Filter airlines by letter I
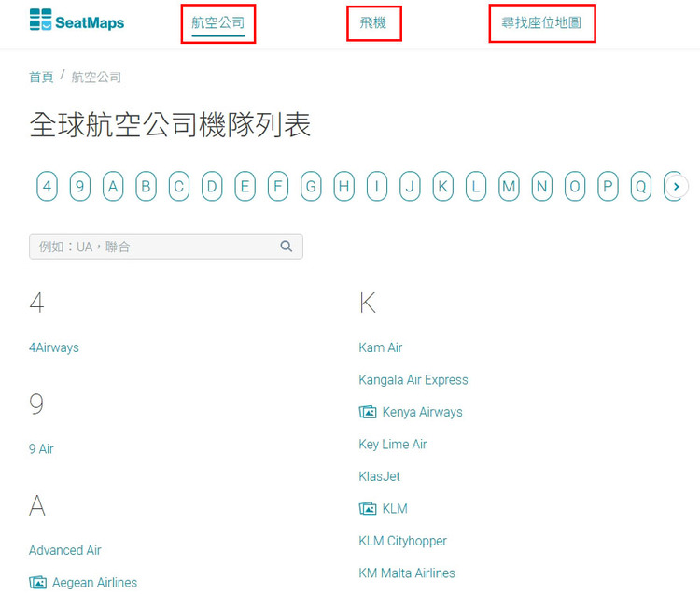Image resolution: width=700 pixels, height=594 pixels. pos(377,186)
